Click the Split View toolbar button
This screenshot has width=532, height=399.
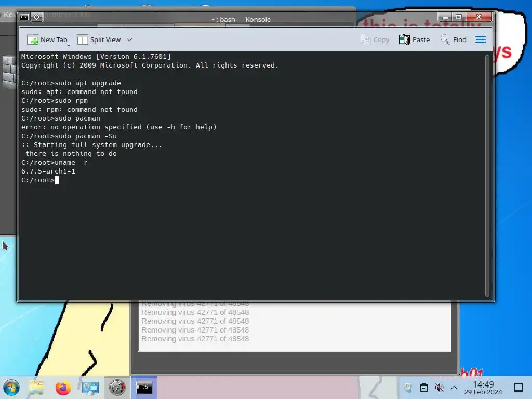pyautogui.click(x=99, y=39)
